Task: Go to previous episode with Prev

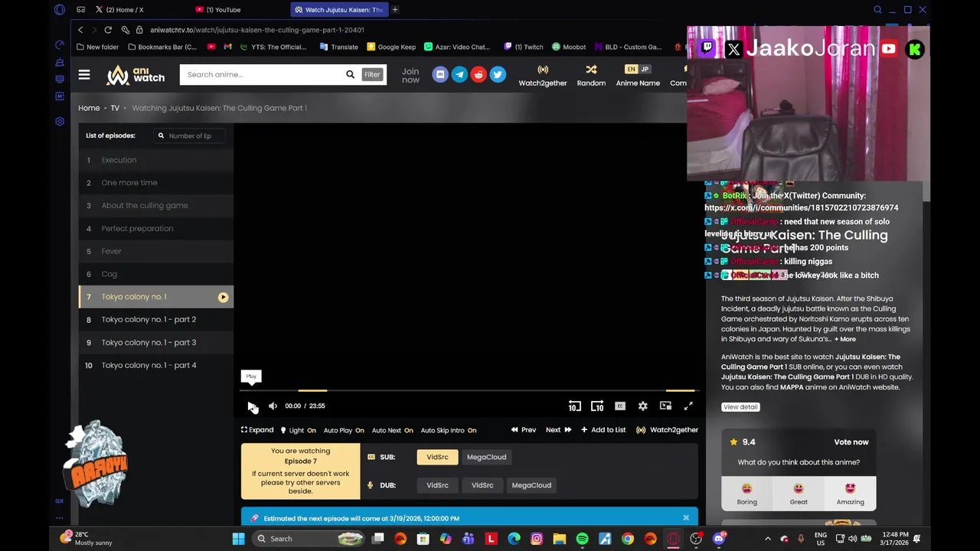Action: pyautogui.click(x=524, y=430)
